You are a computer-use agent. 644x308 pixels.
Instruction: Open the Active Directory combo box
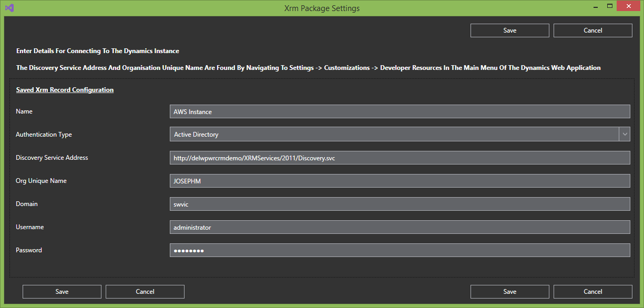(x=394, y=135)
